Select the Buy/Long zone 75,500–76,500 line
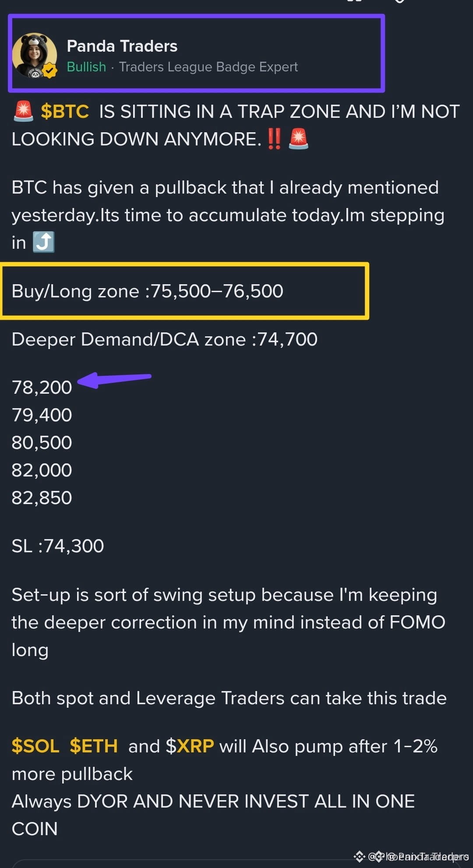The height and width of the screenshot is (868, 473). tap(148, 291)
